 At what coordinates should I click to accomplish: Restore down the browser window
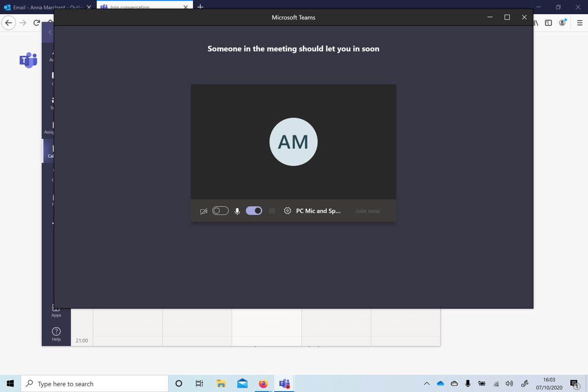point(558,7)
